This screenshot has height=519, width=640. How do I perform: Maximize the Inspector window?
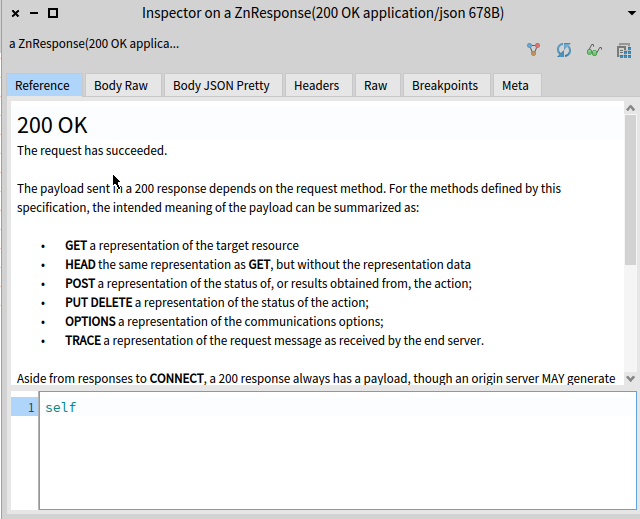click(x=53, y=13)
